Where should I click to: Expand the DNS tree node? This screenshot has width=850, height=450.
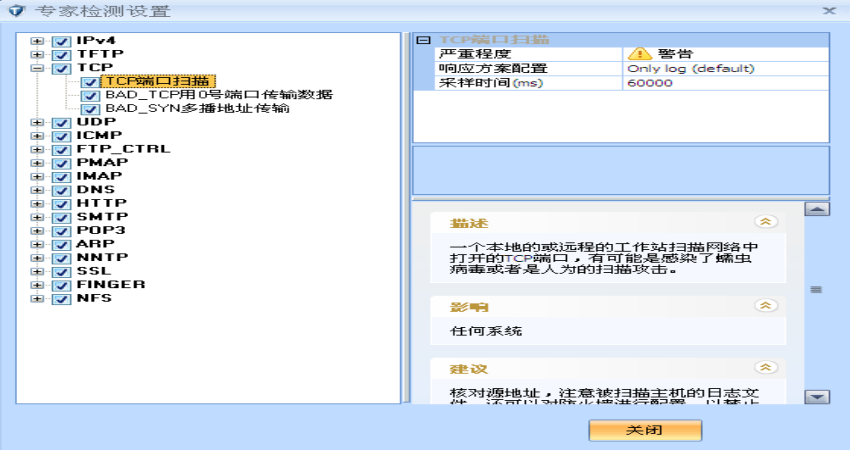coord(37,190)
